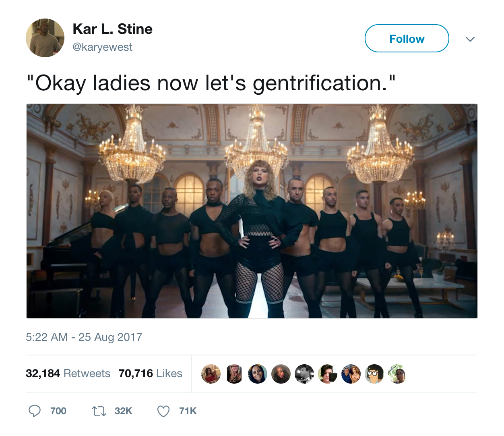Click the 32K retweet count
504x436 pixels.
click(x=123, y=411)
